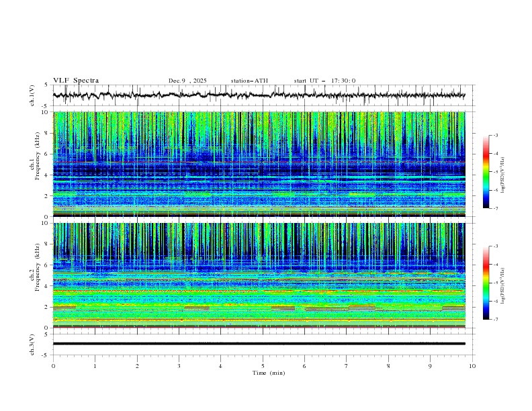Click the ch.1(V) axis label
Image resolution: width=532 pixels, height=411 pixels.
tap(32, 95)
